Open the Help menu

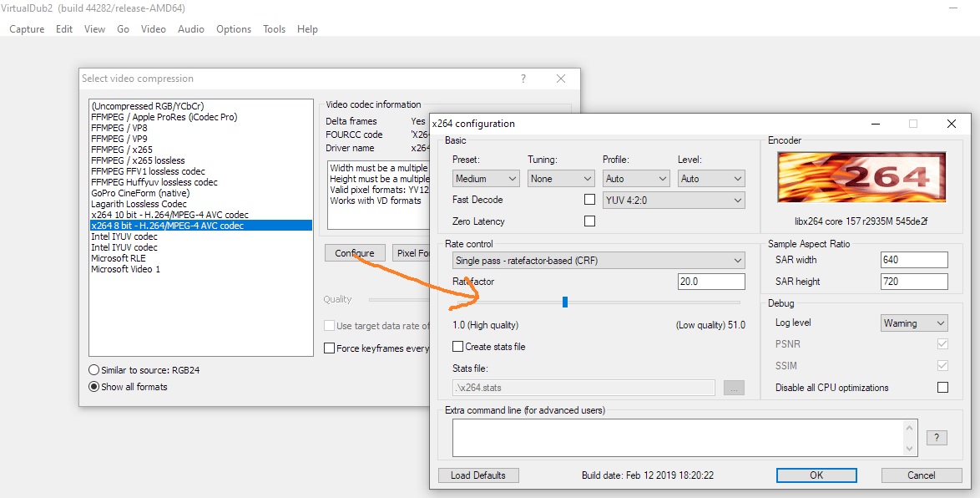307,28
